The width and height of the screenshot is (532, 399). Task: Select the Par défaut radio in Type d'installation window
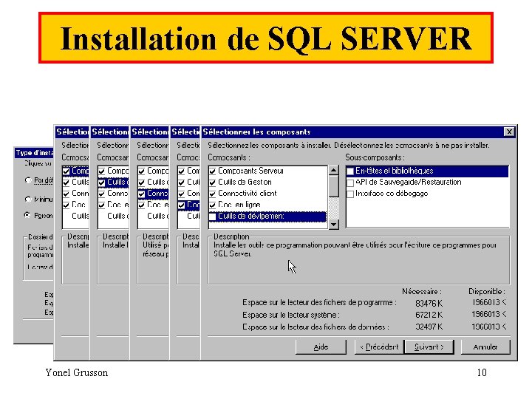tap(28, 180)
